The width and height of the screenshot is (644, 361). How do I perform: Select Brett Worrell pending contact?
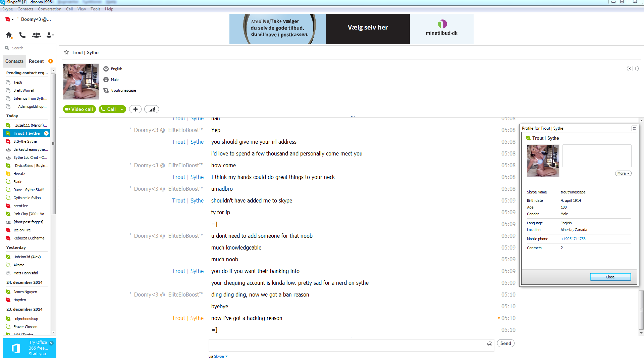coord(27,90)
